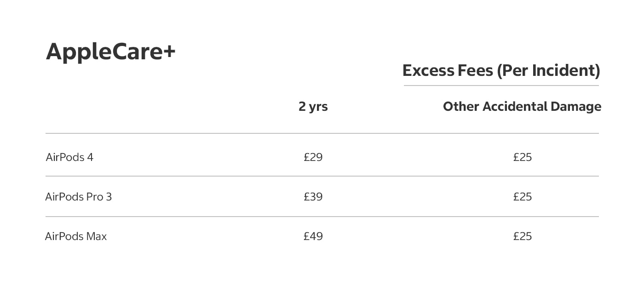
Task: Select the £29 price for AirPods 4
Action: tap(313, 157)
